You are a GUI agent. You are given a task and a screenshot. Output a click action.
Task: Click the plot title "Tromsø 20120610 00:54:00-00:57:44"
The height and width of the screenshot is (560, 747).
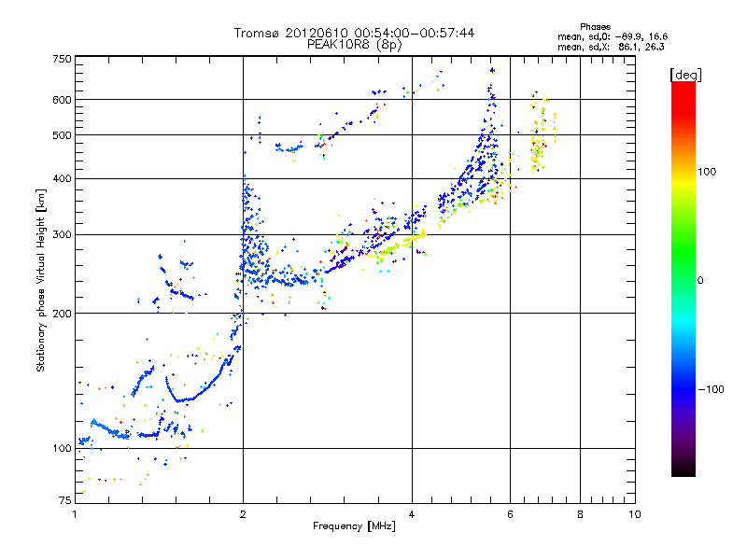click(354, 33)
